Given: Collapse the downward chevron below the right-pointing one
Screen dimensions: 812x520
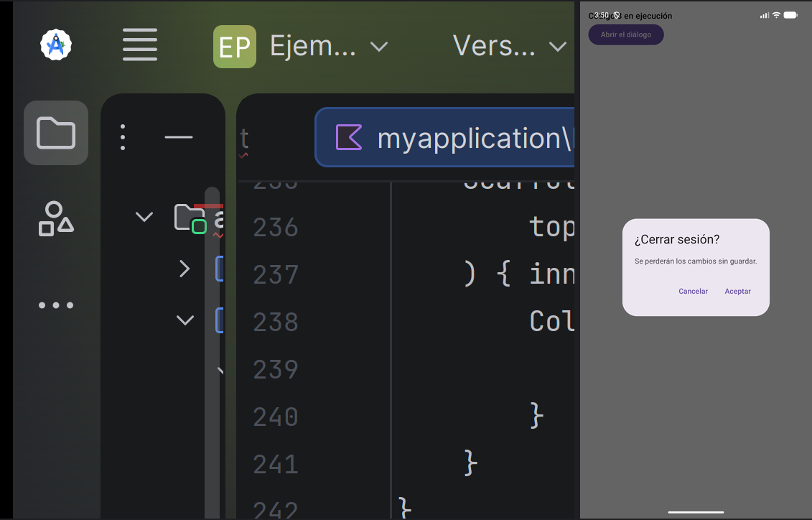Looking at the screenshot, I should click(185, 320).
